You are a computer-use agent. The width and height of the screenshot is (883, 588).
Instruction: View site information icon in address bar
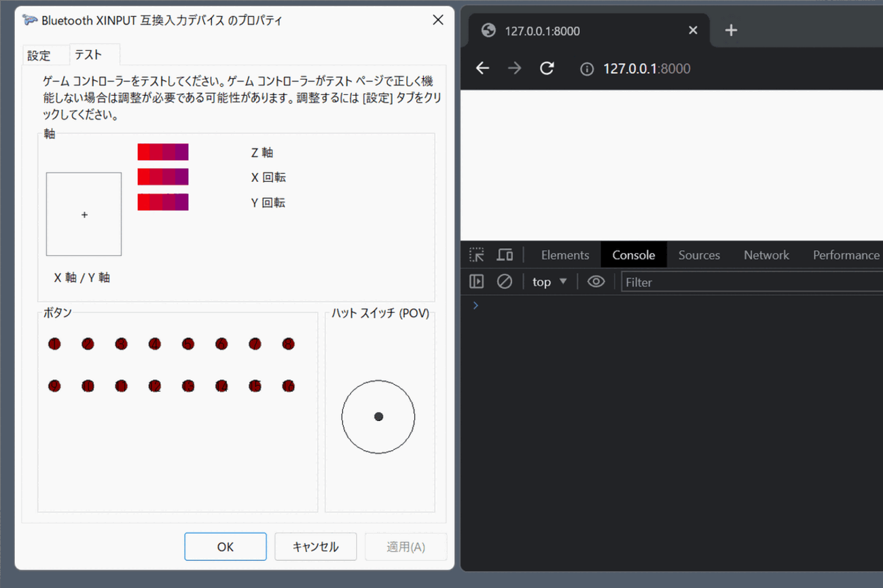(x=587, y=69)
